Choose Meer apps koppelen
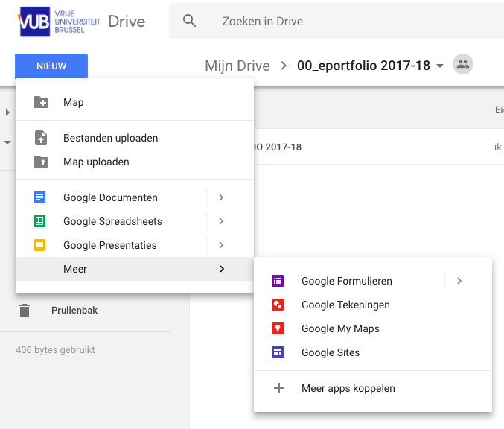 tap(373, 388)
